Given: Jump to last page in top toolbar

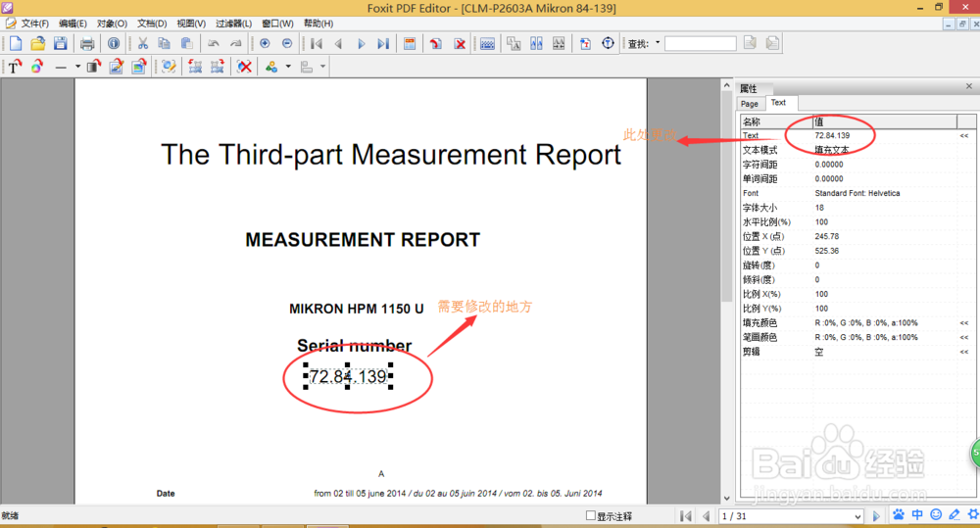Looking at the screenshot, I should (383, 44).
